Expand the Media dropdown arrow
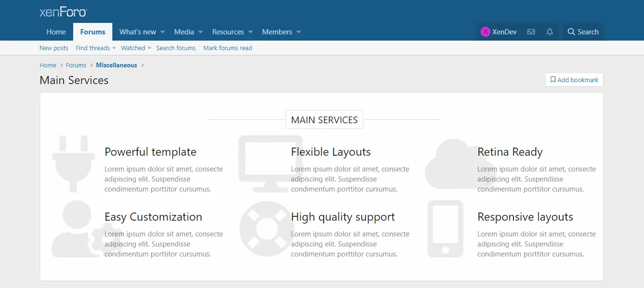Viewport: 644px width, 288px height. [200, 32]
